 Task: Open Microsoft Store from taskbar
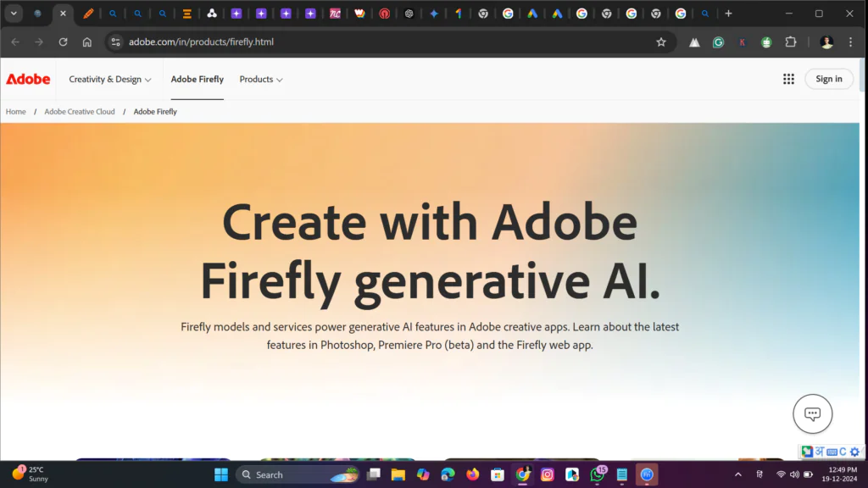[498, 474]
